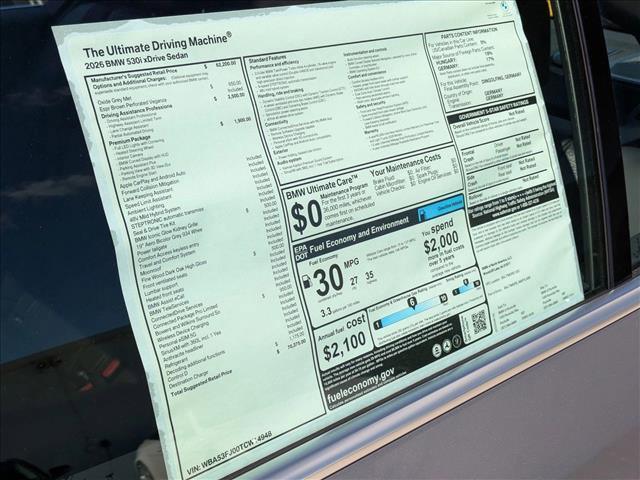Click 'Premium Package' heading

point(130,140)
